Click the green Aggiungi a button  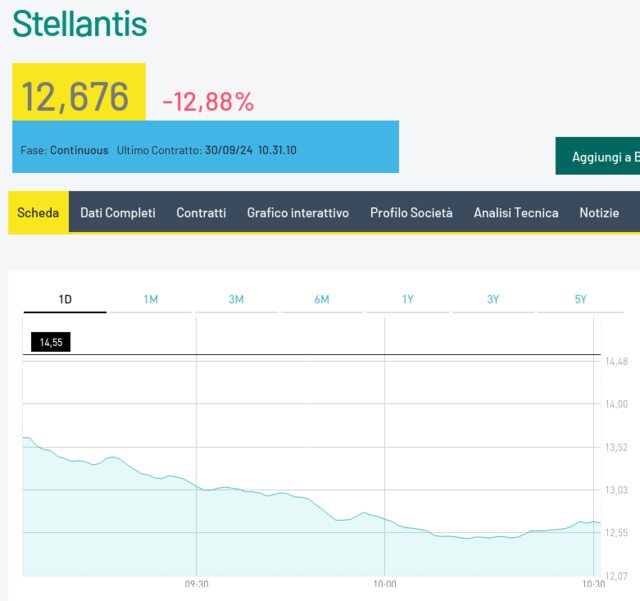click(598, 156)
